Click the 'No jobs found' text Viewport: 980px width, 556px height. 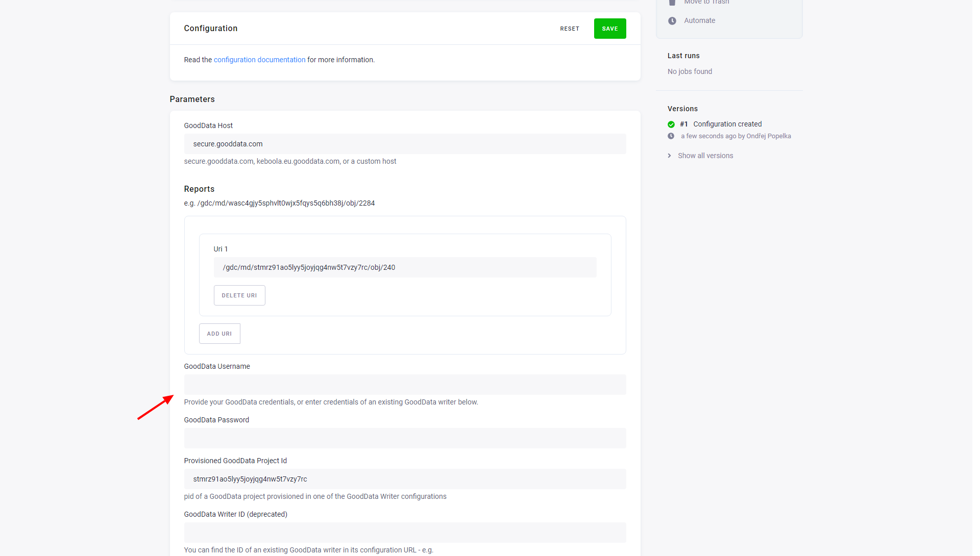690,71
